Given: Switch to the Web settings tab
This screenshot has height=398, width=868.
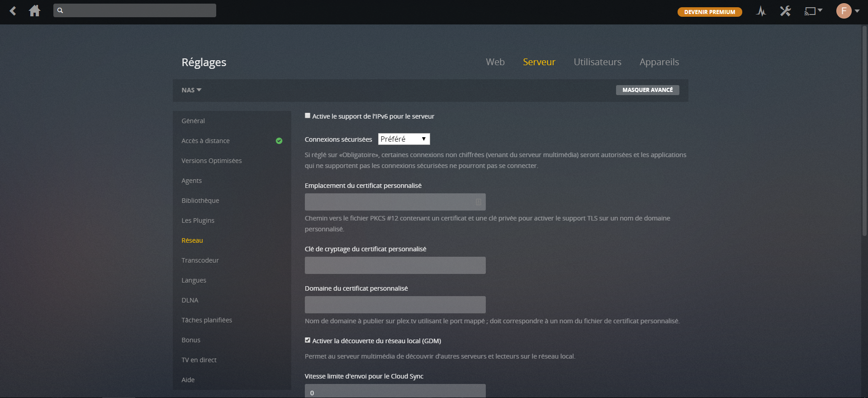Looking at the screenshot, I should (x=495, y=62).
